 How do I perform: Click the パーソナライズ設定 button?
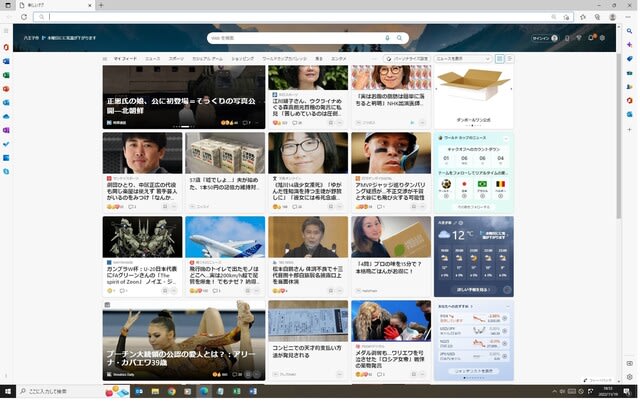click(x=406, y=59)
